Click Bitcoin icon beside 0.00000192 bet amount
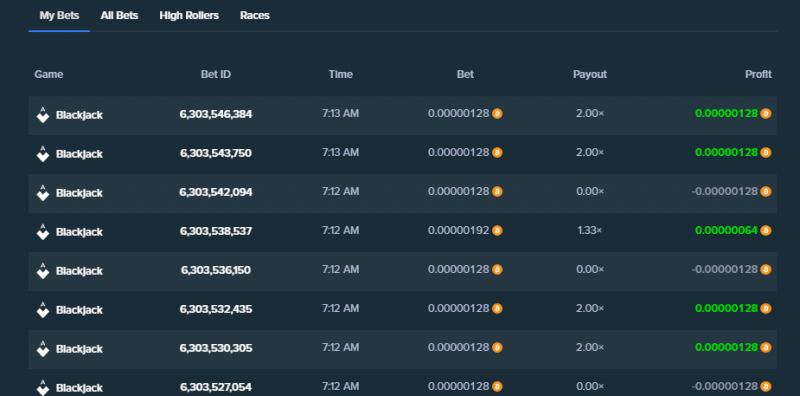800x396 pixels. coord(497,231)
